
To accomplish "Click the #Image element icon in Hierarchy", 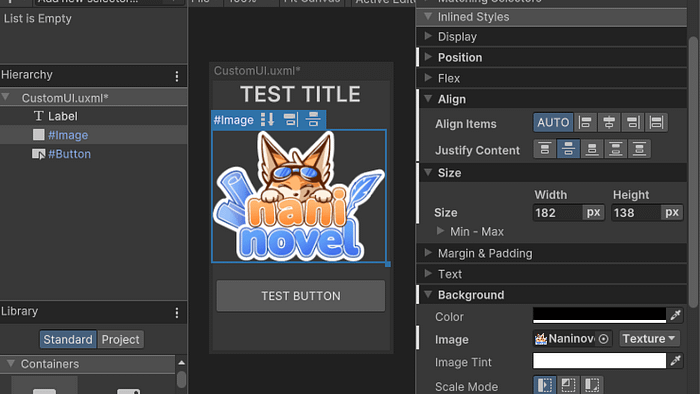I will [38, 135].
